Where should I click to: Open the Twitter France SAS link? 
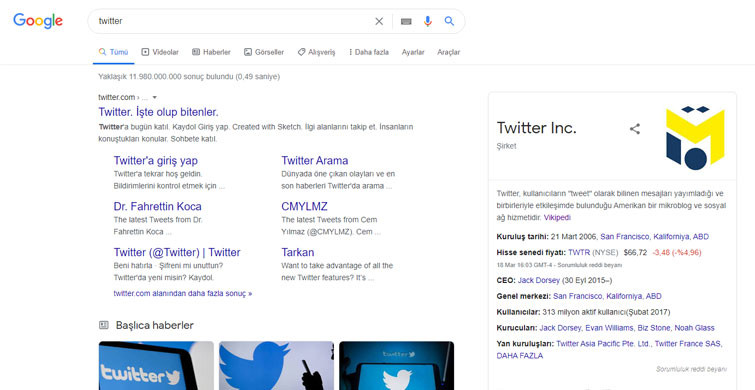pyautogui.click(x=688, y=344)
